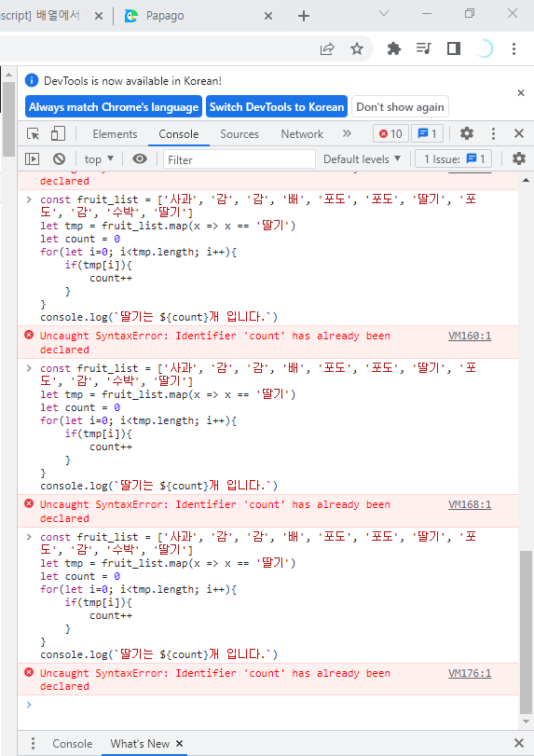Open console settings gear icon
The width and height of the screenshot is (534, 756).
pyautogui.click(x=518, y=158)
